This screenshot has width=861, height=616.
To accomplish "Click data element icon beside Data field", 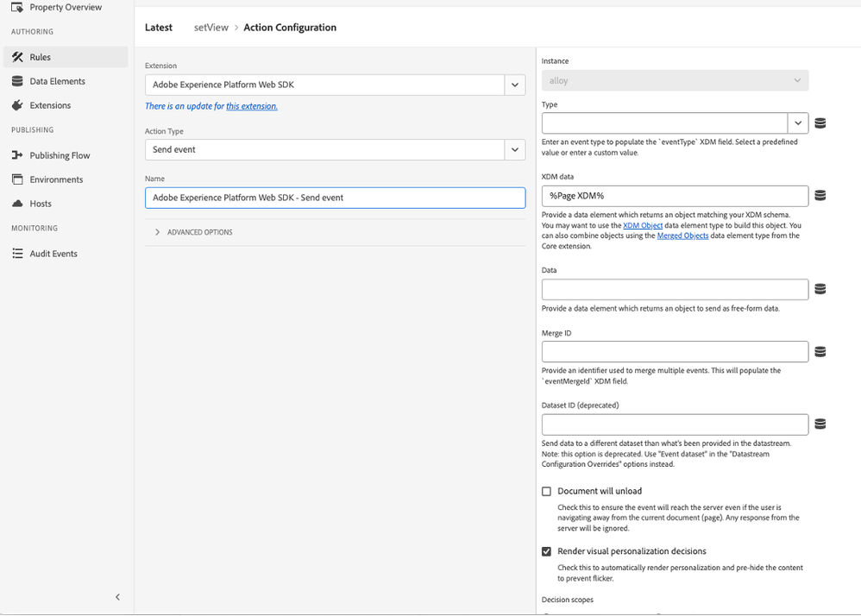I will click(820, 289).
